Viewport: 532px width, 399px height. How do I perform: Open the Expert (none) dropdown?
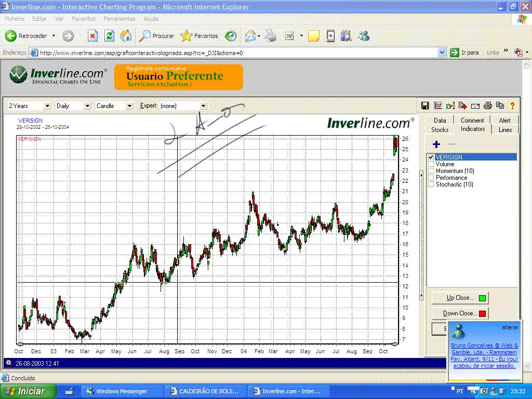coord(203,105)
